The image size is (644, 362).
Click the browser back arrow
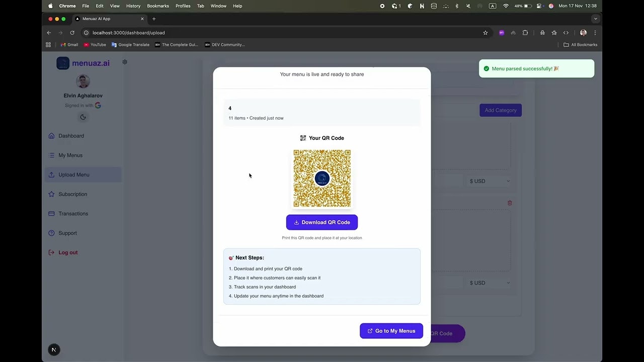[49, 33]
